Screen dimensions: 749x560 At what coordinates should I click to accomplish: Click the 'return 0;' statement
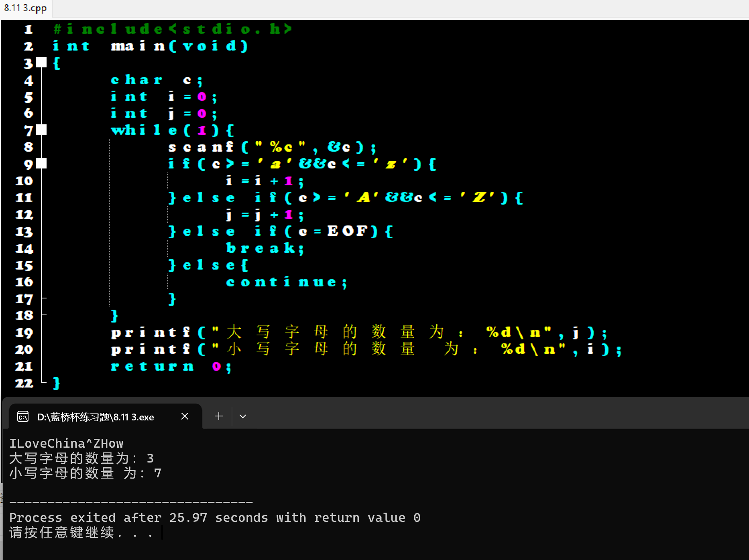tap(171, 366)
